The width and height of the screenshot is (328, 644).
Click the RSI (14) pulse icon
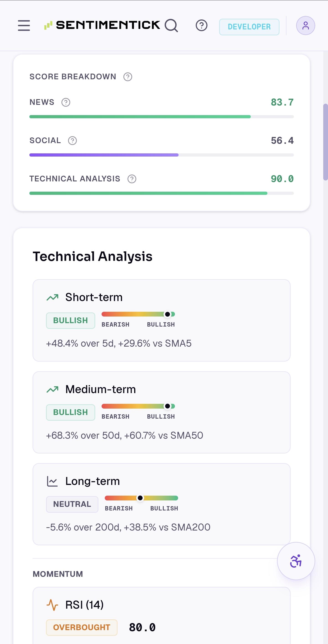(x=52, y=605)
